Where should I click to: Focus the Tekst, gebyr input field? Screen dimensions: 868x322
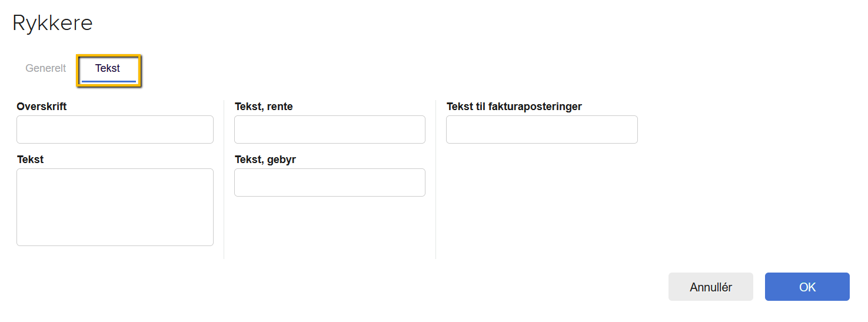330,182
